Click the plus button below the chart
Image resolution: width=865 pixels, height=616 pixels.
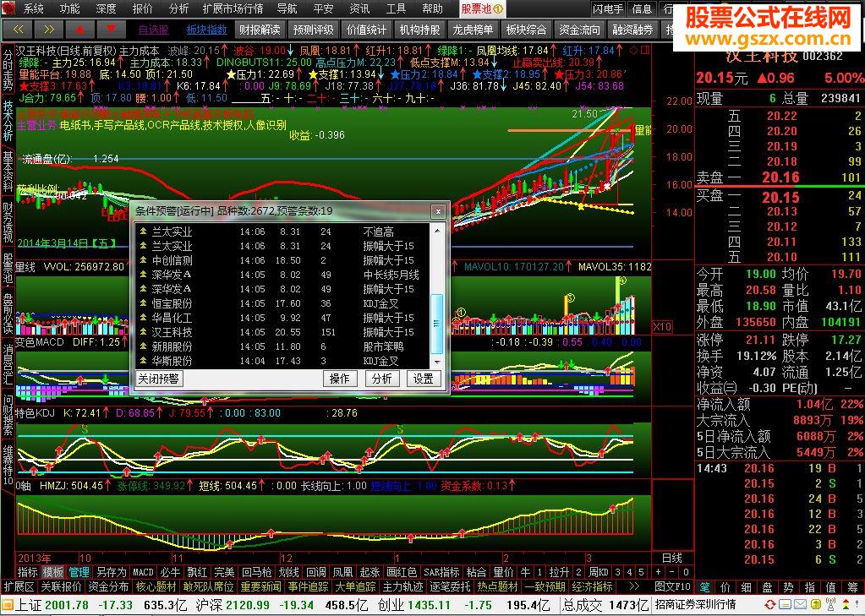pos(659,572)
